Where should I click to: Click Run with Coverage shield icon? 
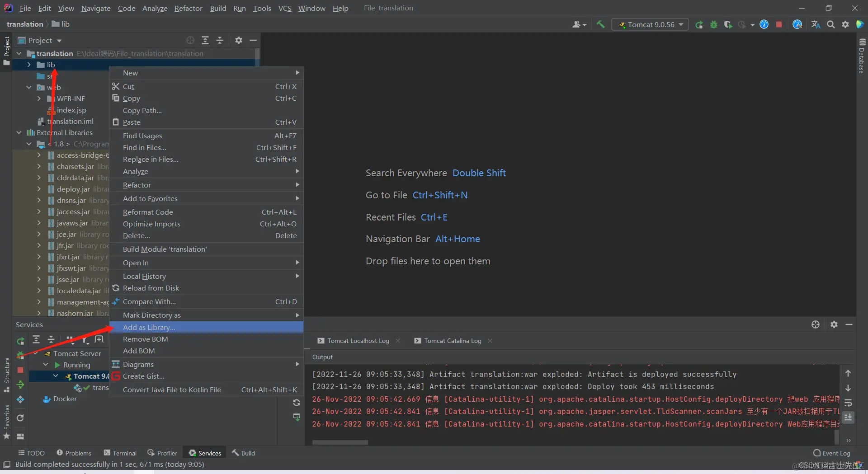coord(727,25)
